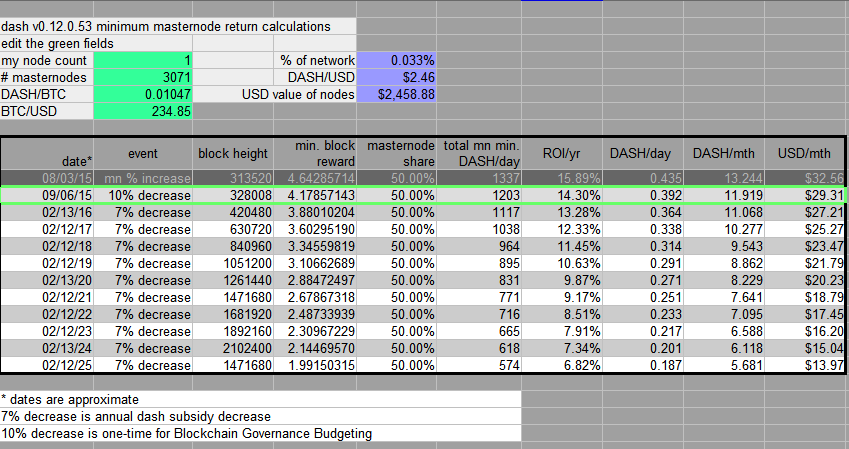Screen dimensions: 849x449
Task: Select the block height cell 1051200
Action: 233,263
